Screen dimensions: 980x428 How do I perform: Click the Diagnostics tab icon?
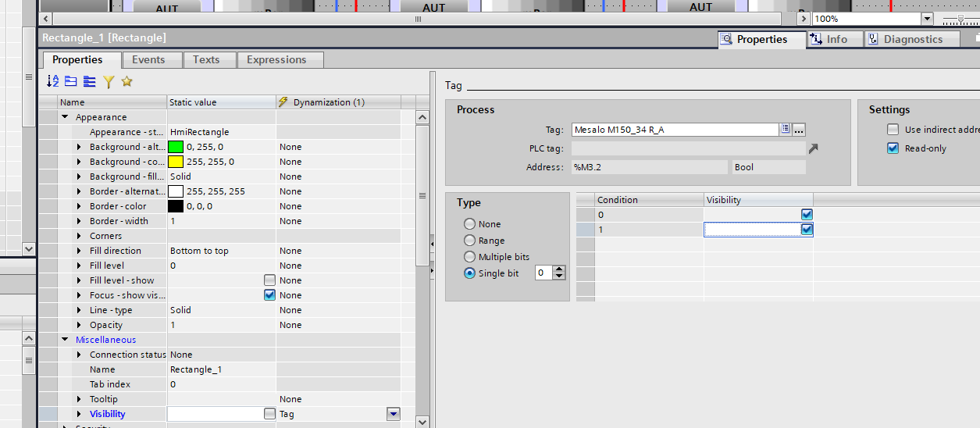[x=874, y=39]
